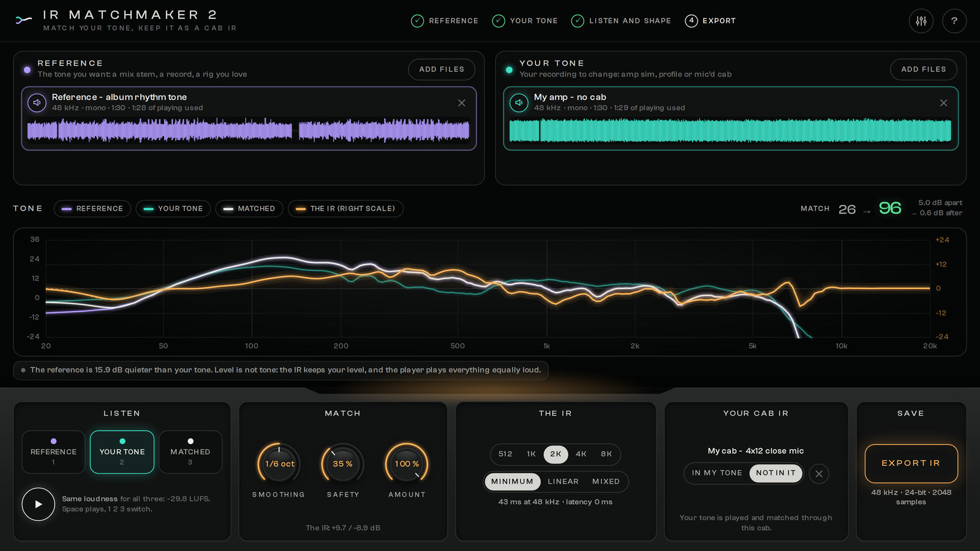Select Linear phase IR mode
Screen dimensions: 980x551
point(563,482)
